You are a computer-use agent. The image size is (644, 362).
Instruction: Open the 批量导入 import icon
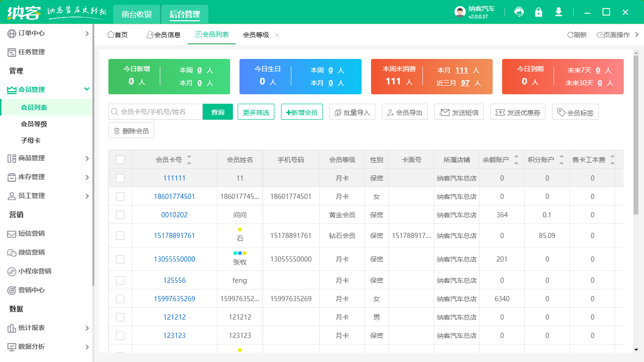tap(338, 111)
